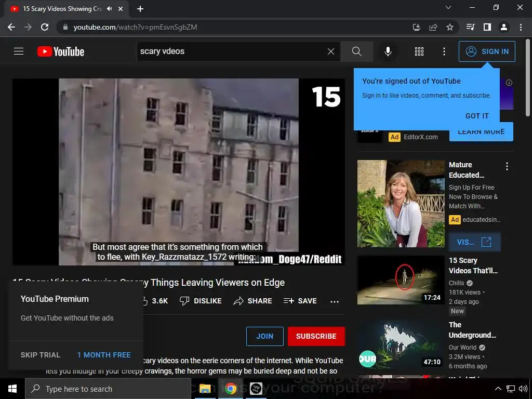The image size is (532, 399).
Task: Go to YouTube home via logo
Action: [61, 51]
